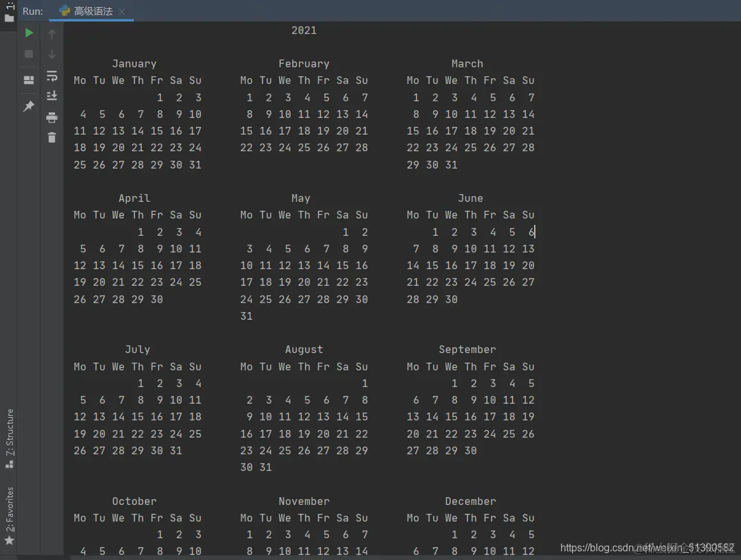Image resolution: width=741 pixels, height=560 pixels.
Task: Click the December month heading
Action: click(x=470, y=501)
